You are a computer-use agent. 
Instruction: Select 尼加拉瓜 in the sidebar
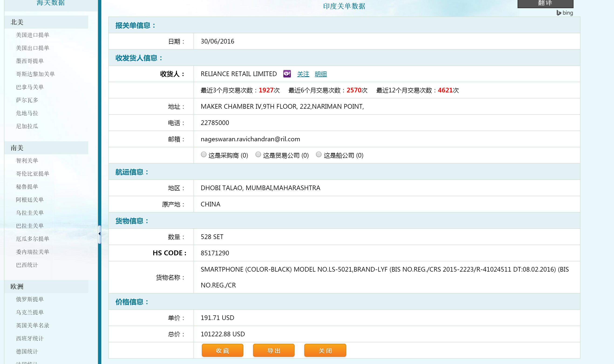(27, 126)
